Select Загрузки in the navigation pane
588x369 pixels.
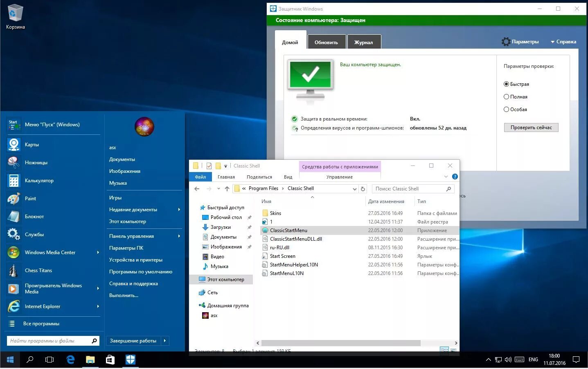[x=221, y=227]
